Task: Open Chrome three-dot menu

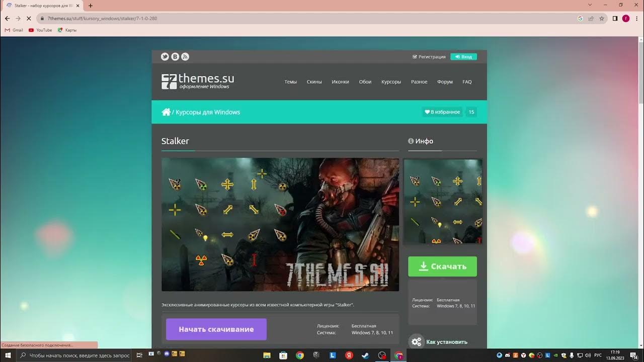Action: [636, 18]
